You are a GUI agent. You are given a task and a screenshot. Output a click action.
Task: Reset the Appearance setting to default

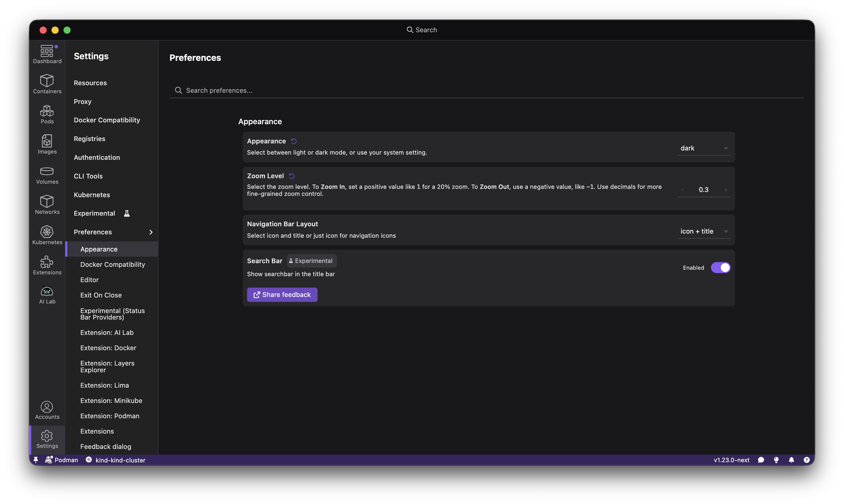coord(293,141)
